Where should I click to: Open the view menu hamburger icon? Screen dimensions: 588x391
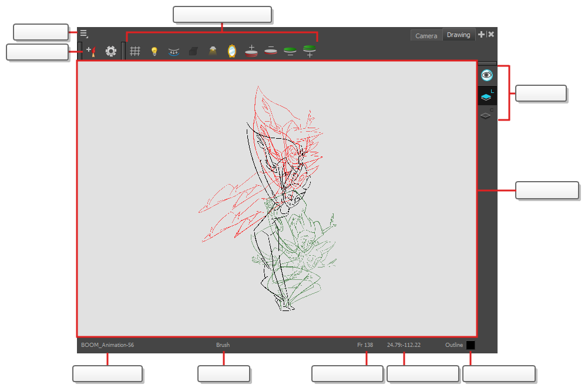(x=84, y=34)
